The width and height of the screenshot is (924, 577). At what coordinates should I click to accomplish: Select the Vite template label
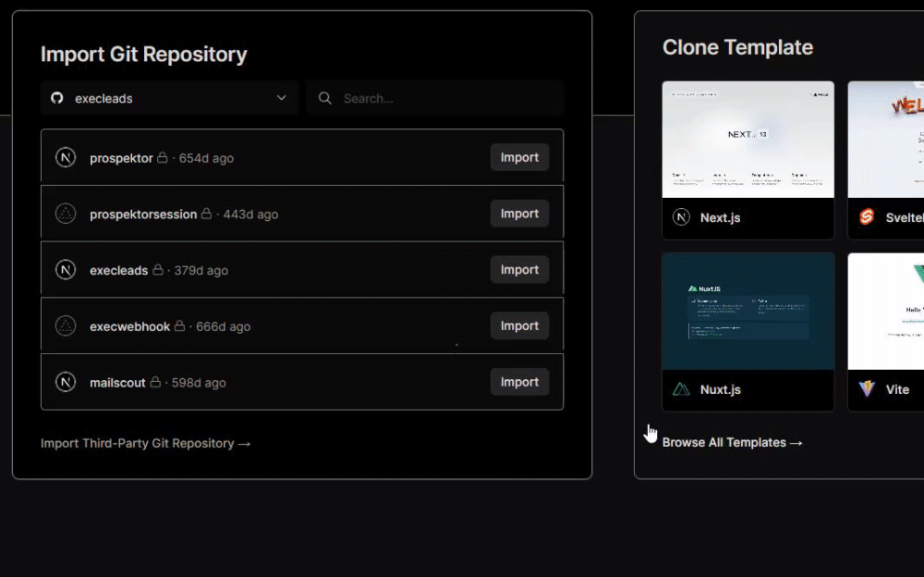pos(897,390)
